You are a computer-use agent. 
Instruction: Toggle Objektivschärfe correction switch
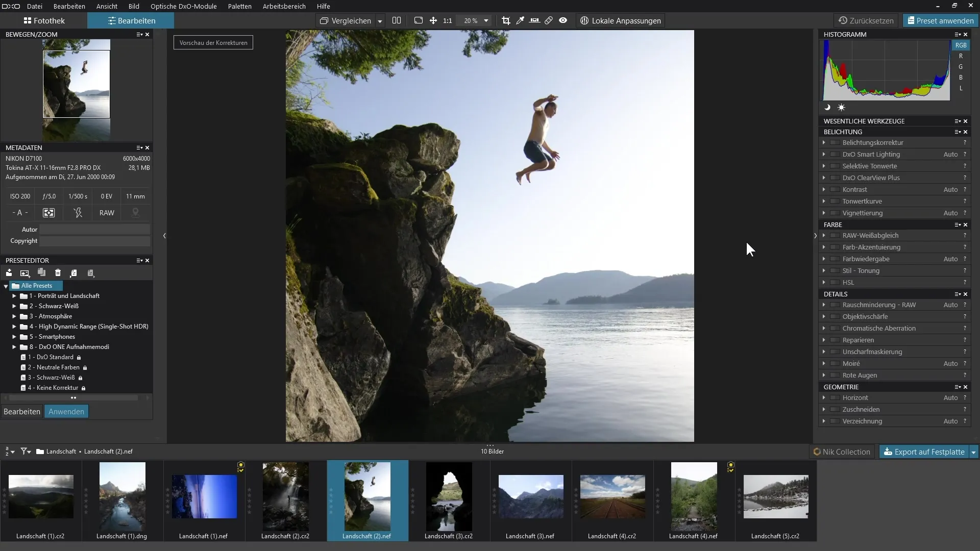point(835,317)
